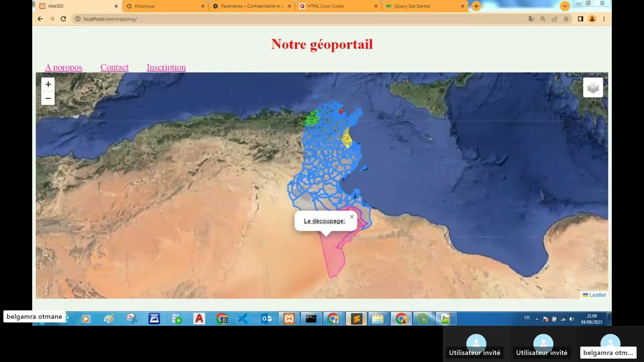The height and width of the screenshot is (362, 644).
Task: Click the red-filled region in northern Tunisia
Action: point(341,110)
